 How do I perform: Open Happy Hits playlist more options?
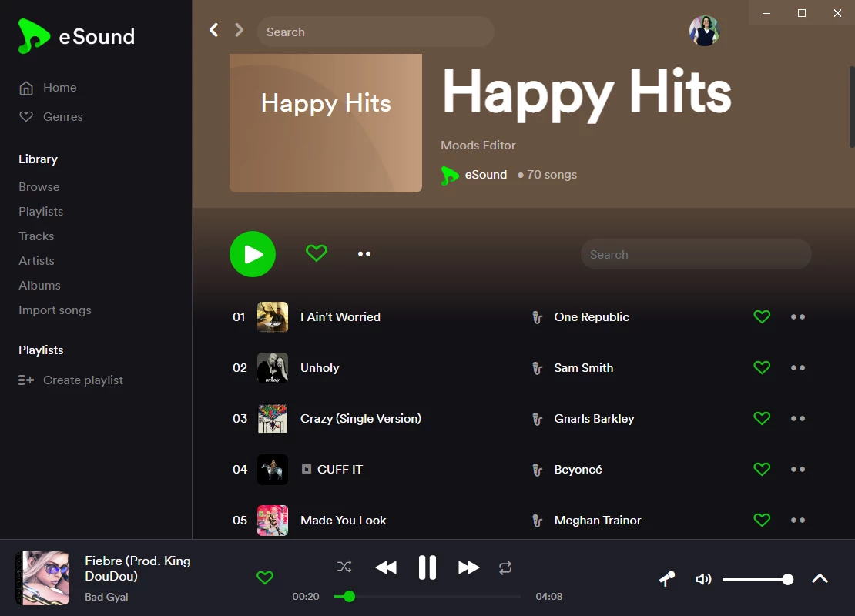click(x=364, y=254)
